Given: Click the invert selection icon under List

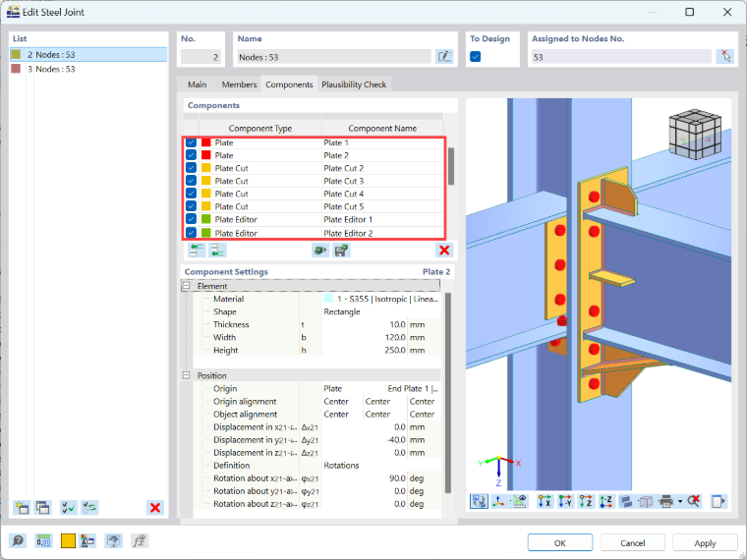Looking at the screenshot, I should click(x=89, y=507).
